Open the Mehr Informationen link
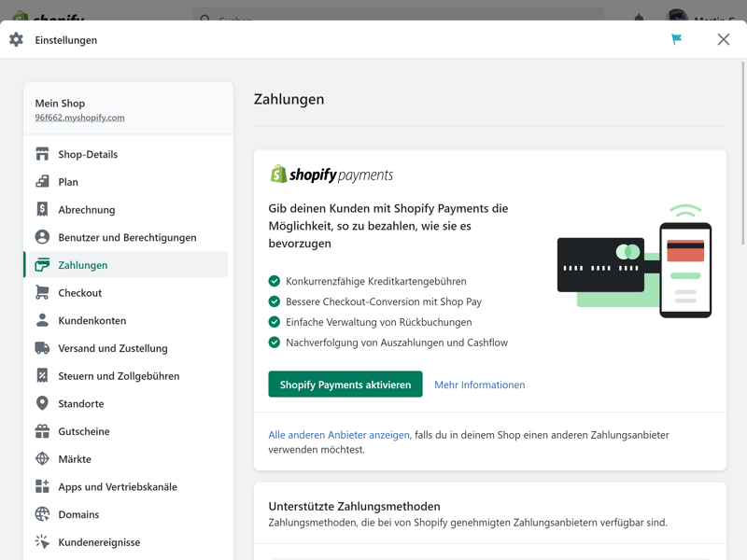Screen dimensions: 747x560 (x=479, y=385)
